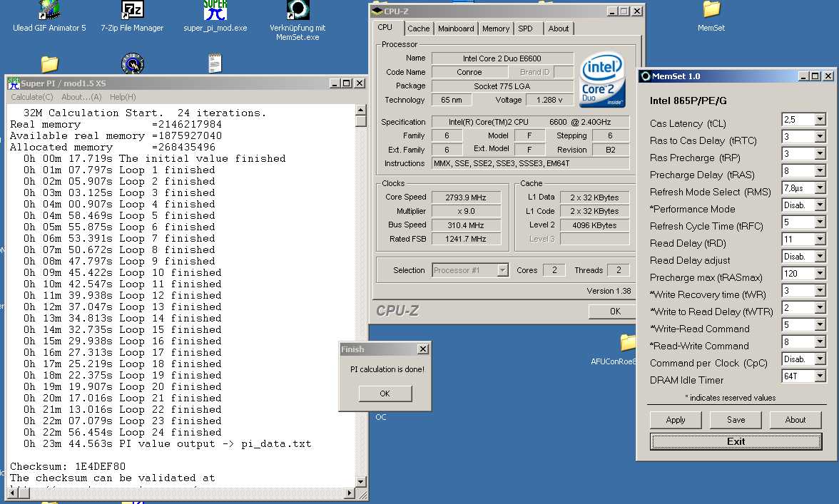The height and width of the screenshot is (504, 839).
Task: Click the Level 2 cache value 4096 KBytes
Action: coord(594,225)
